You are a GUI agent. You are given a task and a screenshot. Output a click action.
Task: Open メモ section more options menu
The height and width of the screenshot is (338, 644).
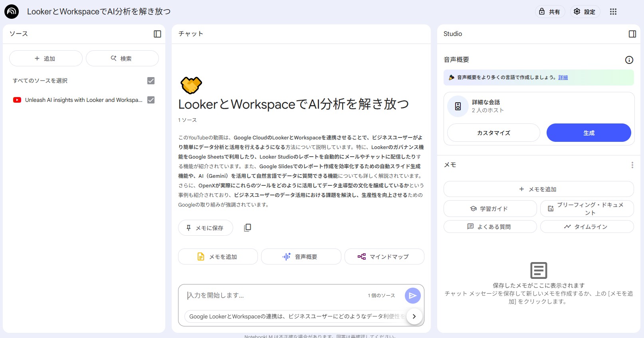pyautogui.click(x=632, y=165)
